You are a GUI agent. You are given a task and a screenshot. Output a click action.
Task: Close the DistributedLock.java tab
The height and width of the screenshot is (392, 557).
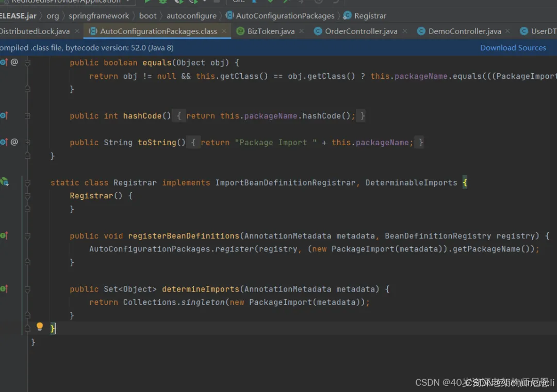(77, 31)
